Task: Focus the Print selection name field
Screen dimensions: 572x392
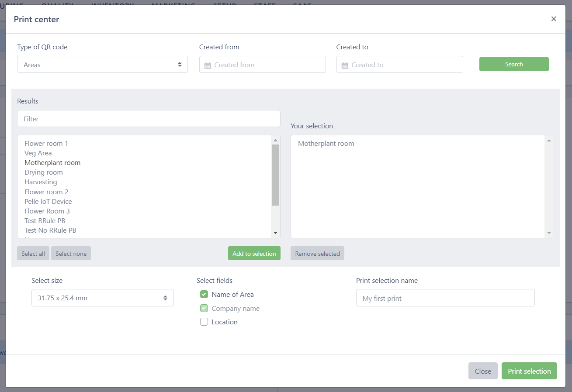Action: [x=445, y=298]
